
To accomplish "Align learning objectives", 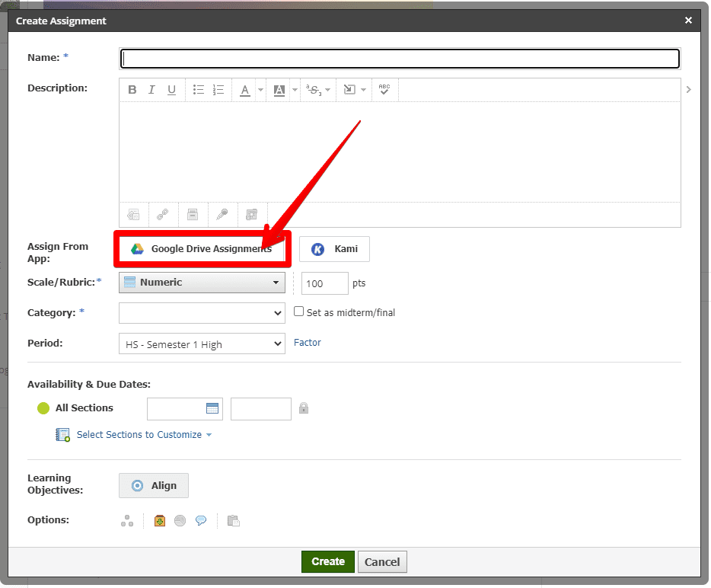I will point(154,485).
